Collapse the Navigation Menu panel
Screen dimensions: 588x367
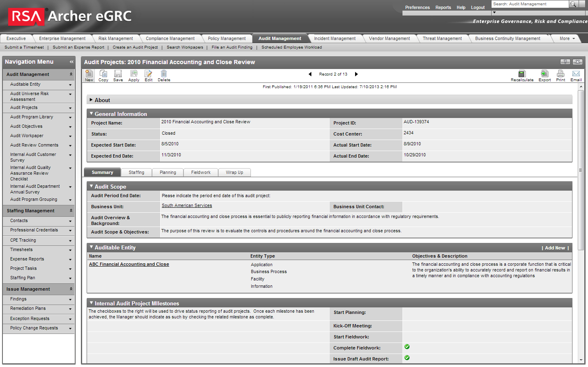pos(72,62)
